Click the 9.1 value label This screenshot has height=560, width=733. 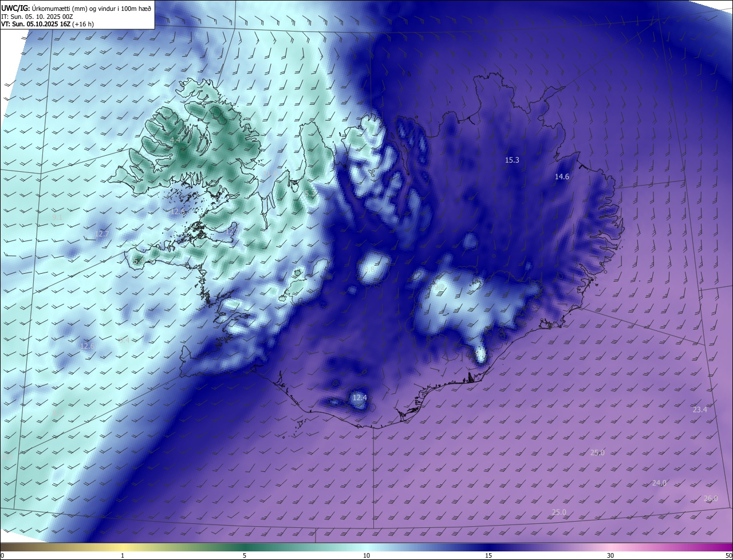click(x=57, y=218)
